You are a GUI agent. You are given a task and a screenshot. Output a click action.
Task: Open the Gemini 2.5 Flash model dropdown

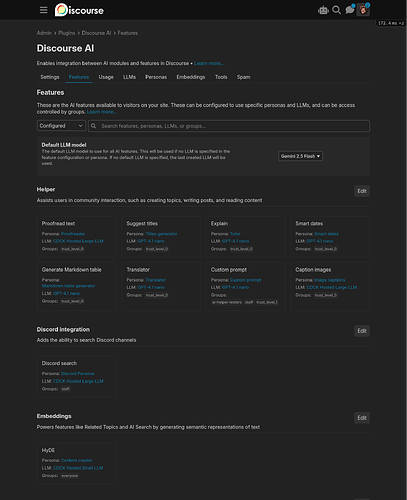[300, 156]
